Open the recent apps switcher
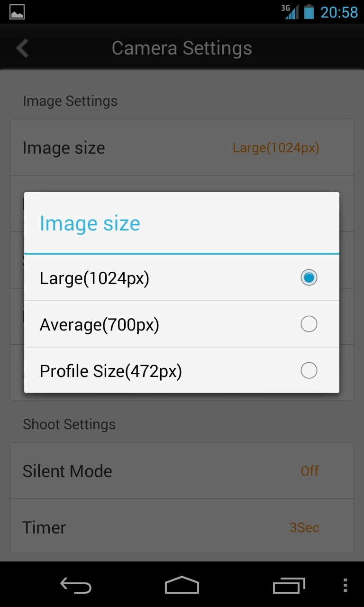 [289, 585]
